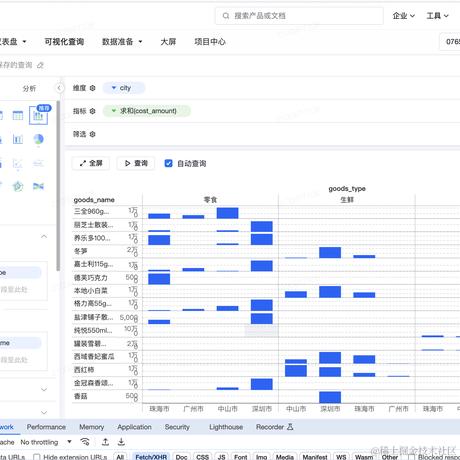The image size is (460, 460).
Task: Click the 查询 run query button
Action: coord(136,163)
